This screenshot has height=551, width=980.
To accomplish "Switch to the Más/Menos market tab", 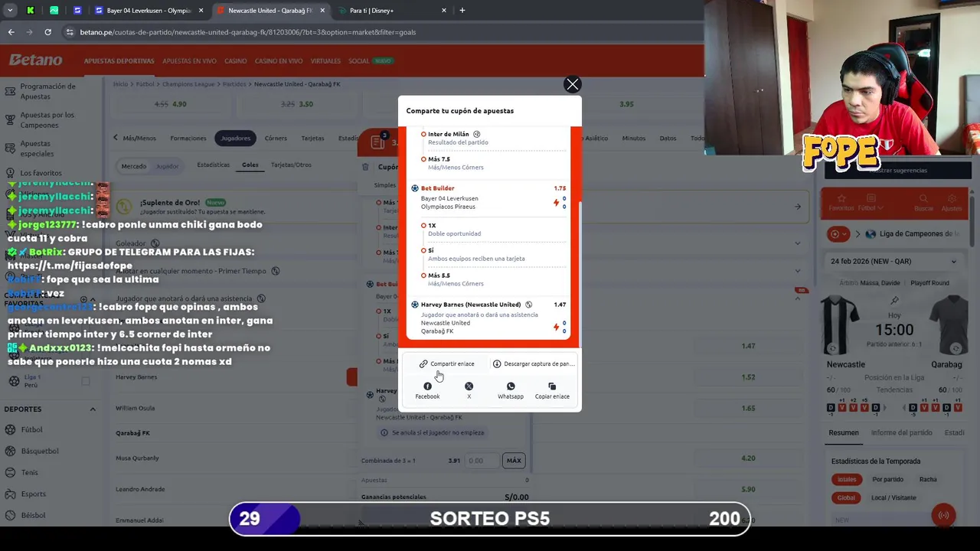I will tap(139, 139).
